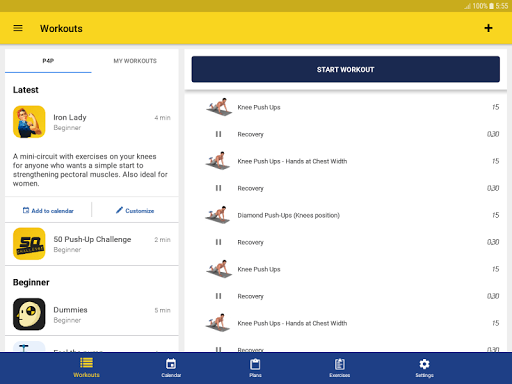The image size is (512, 384).
Task: Click Customize for Iron Lady workout
Action: [135, 211]
